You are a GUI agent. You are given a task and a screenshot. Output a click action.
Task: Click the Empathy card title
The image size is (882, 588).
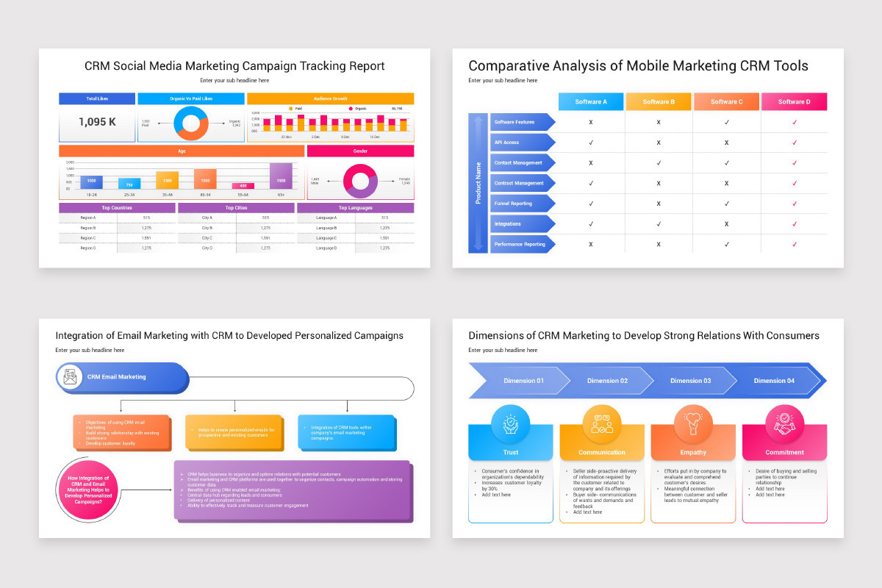point(693,453)
